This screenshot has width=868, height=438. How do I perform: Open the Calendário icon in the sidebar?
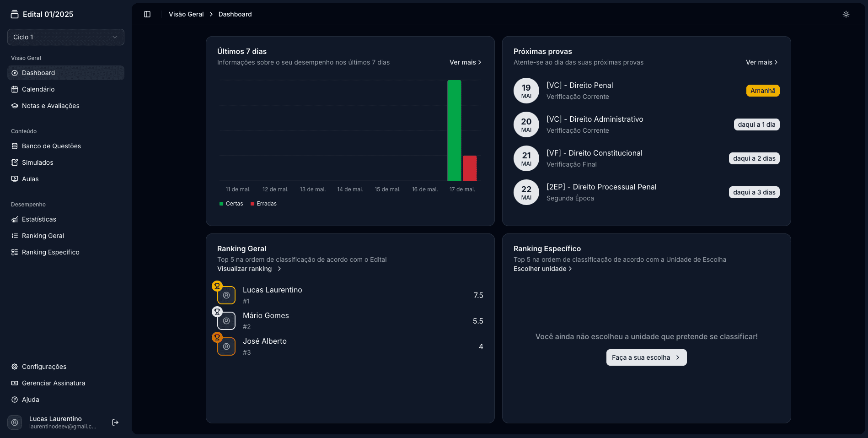pos(15,89)
